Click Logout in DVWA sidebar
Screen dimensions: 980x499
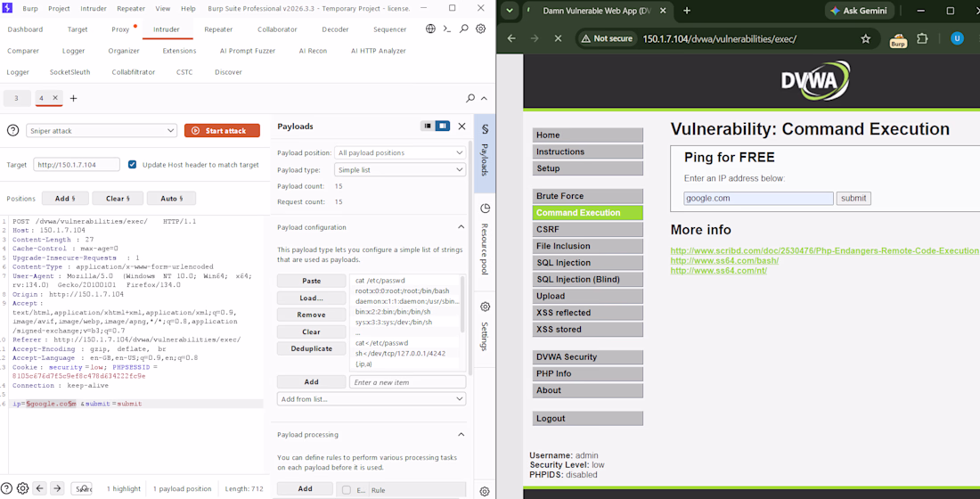point(587,418)
